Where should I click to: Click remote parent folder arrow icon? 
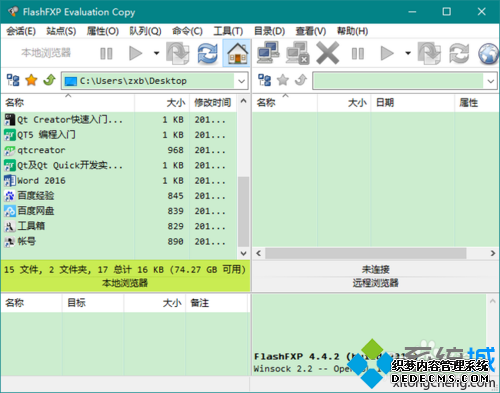click(x=301, y=80)
